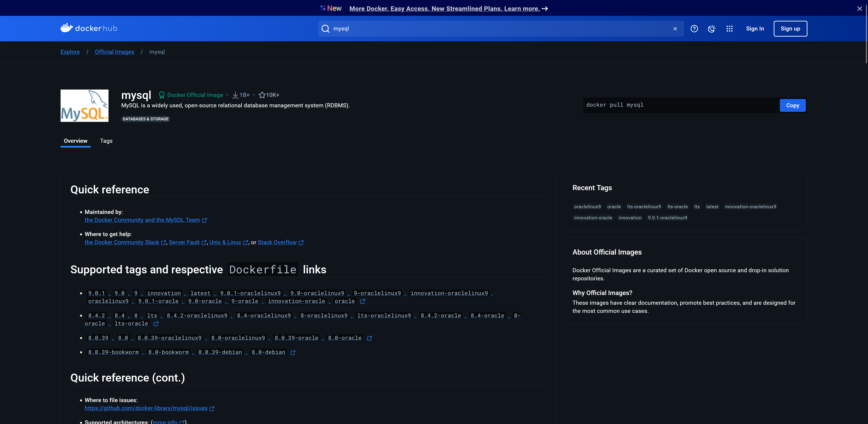This screenshot has height=424, width=868.
Task: Click the Docker Hub logo
Action: coord(89,28)
